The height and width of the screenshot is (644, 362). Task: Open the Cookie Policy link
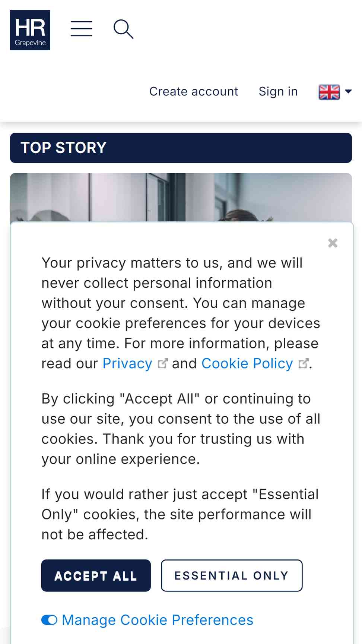247,363
